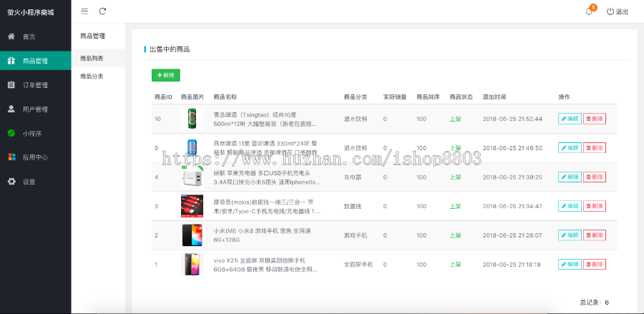Open notifications via the bell icon
Image resolution: width=644 pixels, height=314 pixels.
point(589,11)
